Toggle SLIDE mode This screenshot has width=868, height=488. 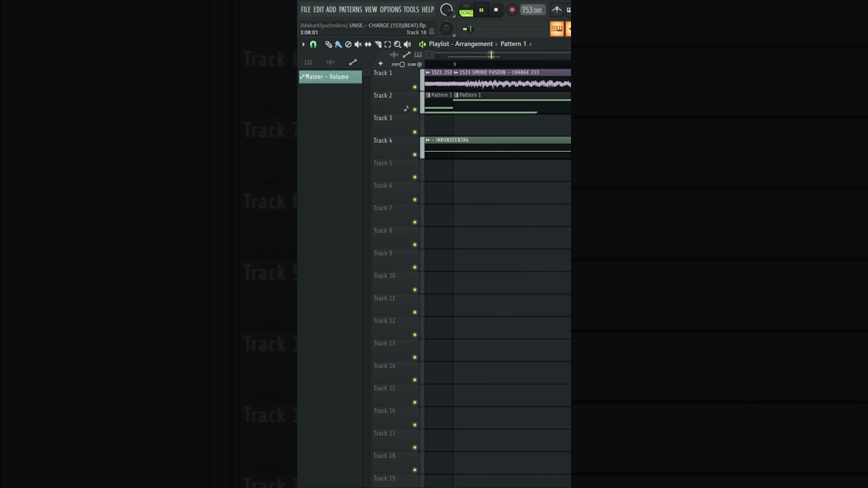(414, 64)
